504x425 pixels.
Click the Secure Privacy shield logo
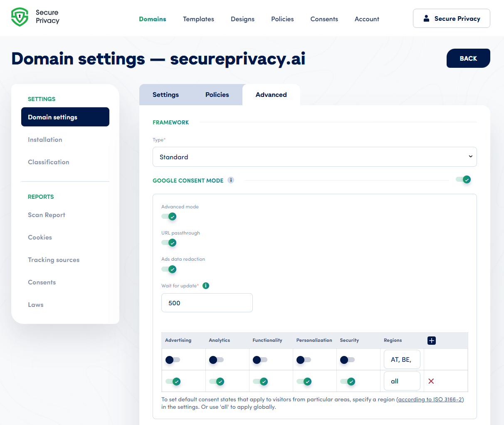(x=20, y=17)
